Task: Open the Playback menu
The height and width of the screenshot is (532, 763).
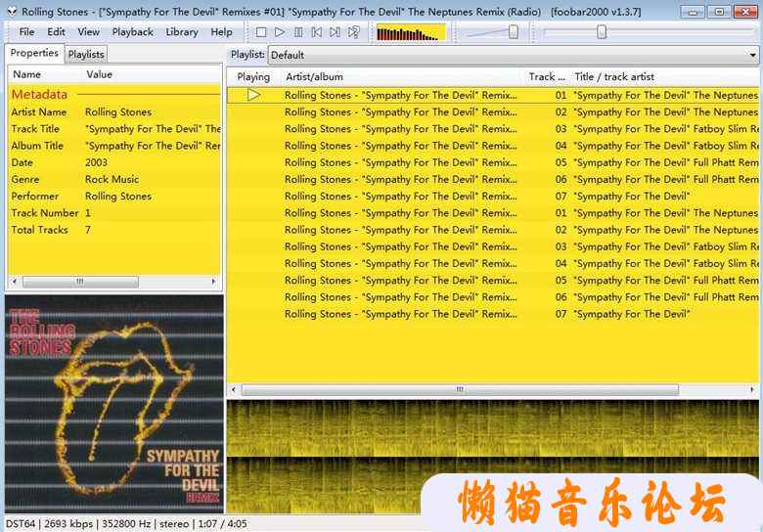Action: click(x=132, y=32)
